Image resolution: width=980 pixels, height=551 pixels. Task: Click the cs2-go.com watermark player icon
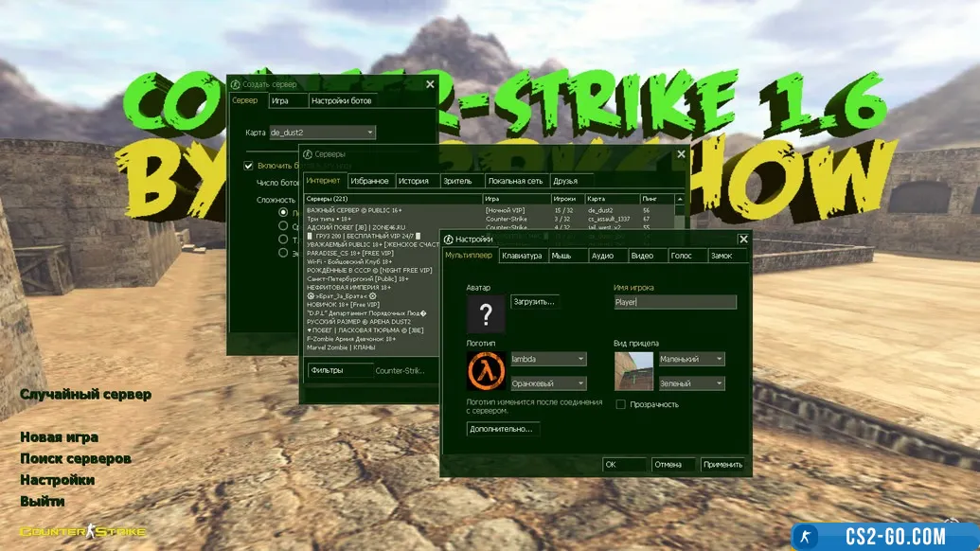point(811,535)
